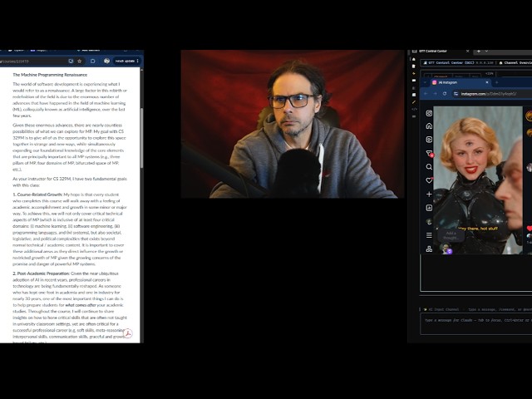Viewport: 532px width, 399px height.
Task: Go forward in Instagram browser window
Action: [x=435, y=93]
